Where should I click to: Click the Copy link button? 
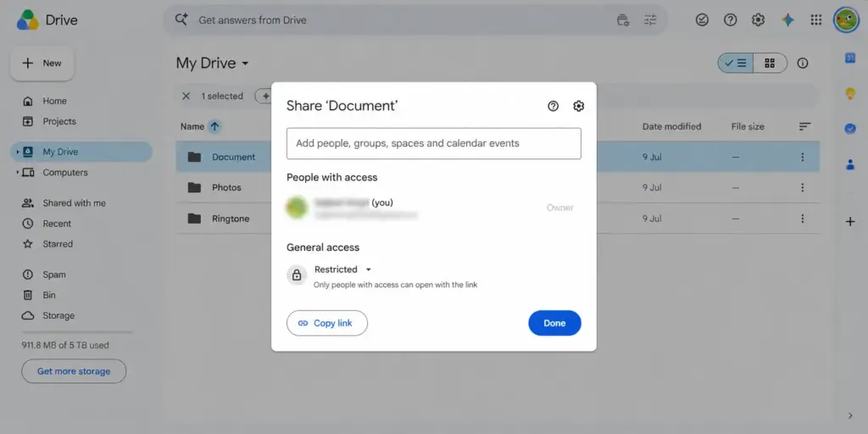(x=326, y=323)
